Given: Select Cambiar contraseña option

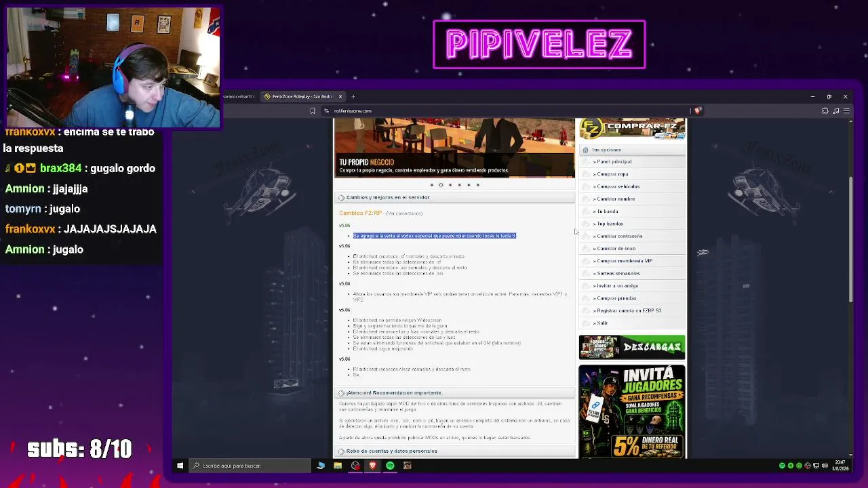Looking at the screenshot, I should click(x=619, y=237).
